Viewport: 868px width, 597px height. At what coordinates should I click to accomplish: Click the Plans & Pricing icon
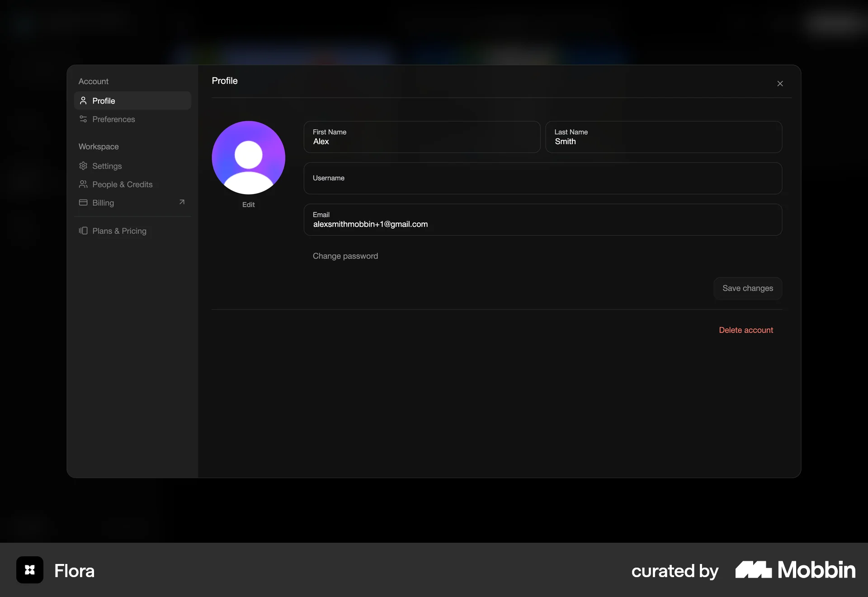coord(83,231)
